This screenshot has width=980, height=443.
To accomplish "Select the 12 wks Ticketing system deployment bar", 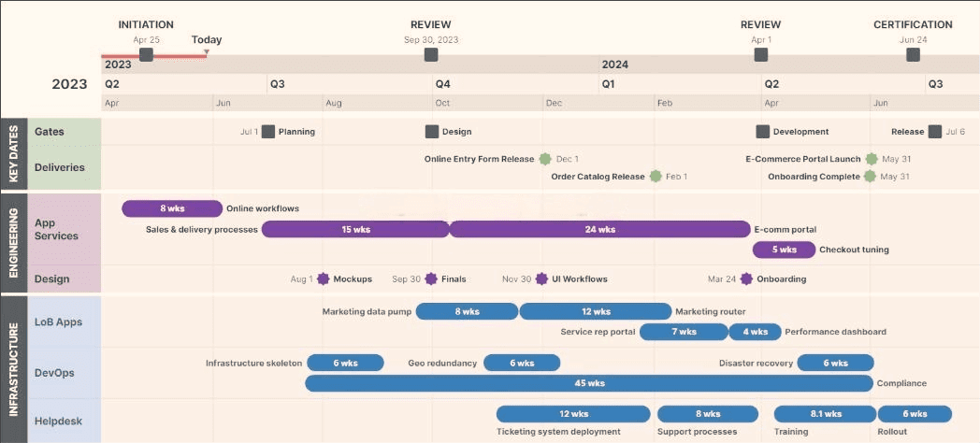I will (x=573, y=414).
